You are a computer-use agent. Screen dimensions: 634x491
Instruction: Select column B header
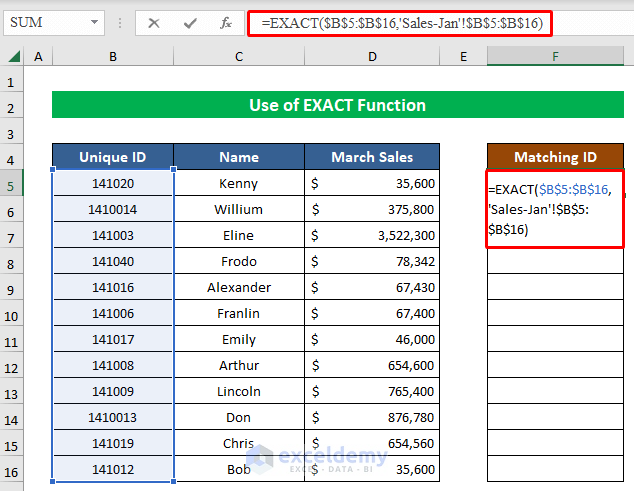click(112, 57)
